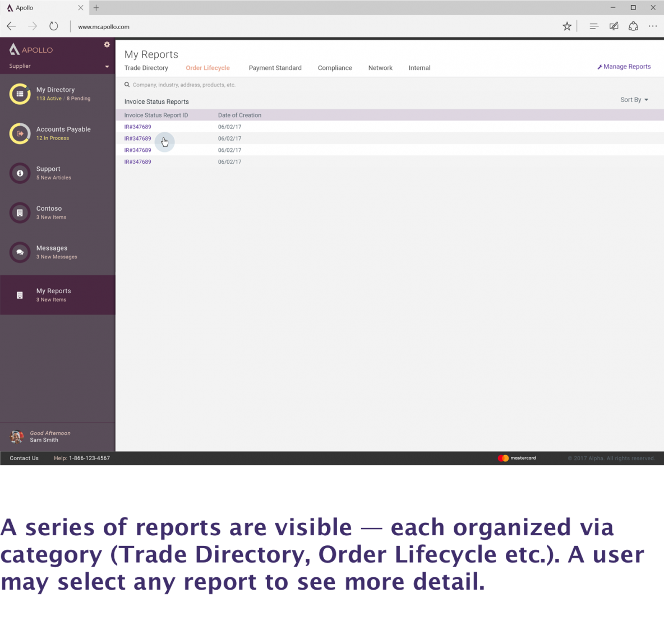Click the Apollo logo

(x=31, y=49)
